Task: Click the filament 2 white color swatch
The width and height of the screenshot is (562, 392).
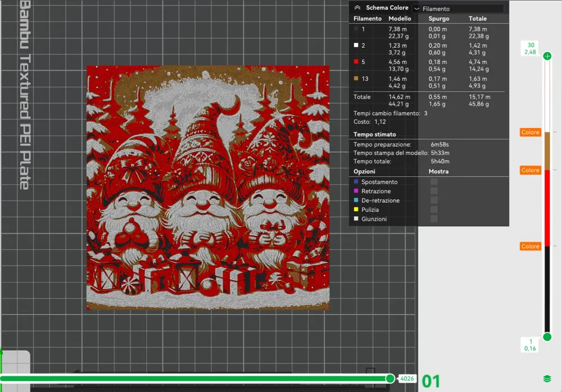Action: pyautogui.click(x=356, y=45)
